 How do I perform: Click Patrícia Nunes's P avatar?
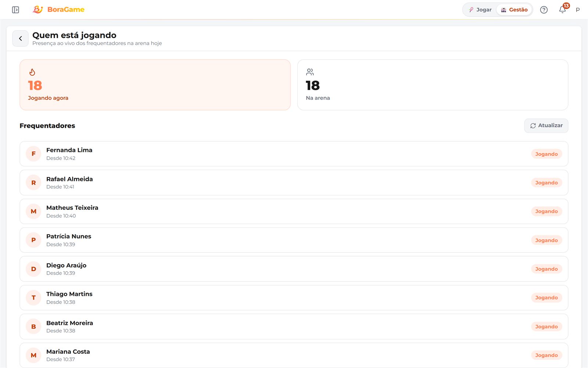coord(33,240)
